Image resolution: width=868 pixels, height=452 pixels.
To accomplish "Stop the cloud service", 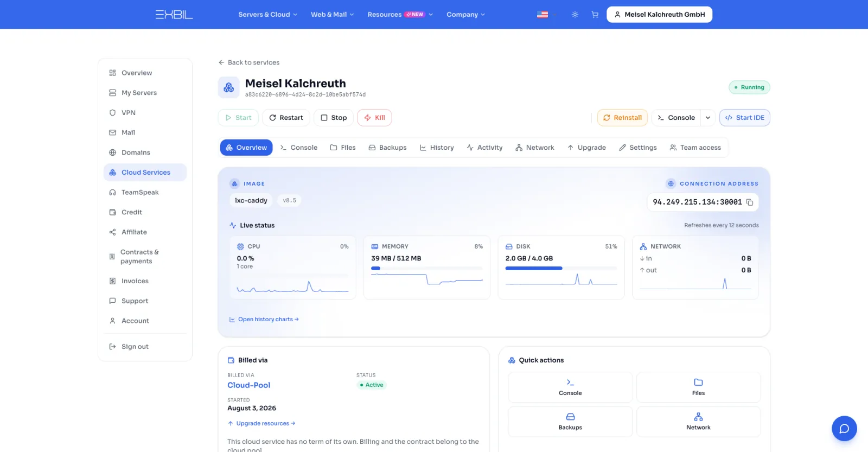I will click(334, 118).
